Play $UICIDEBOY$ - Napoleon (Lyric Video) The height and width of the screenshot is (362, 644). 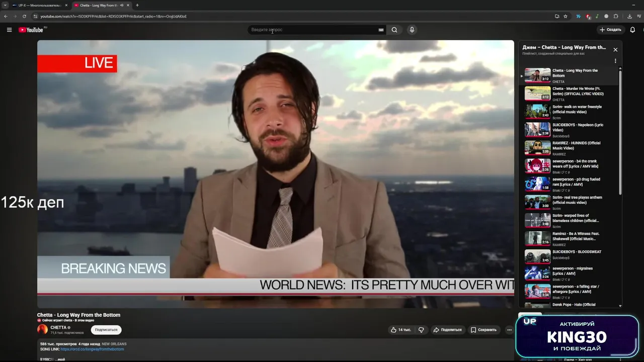569,130
